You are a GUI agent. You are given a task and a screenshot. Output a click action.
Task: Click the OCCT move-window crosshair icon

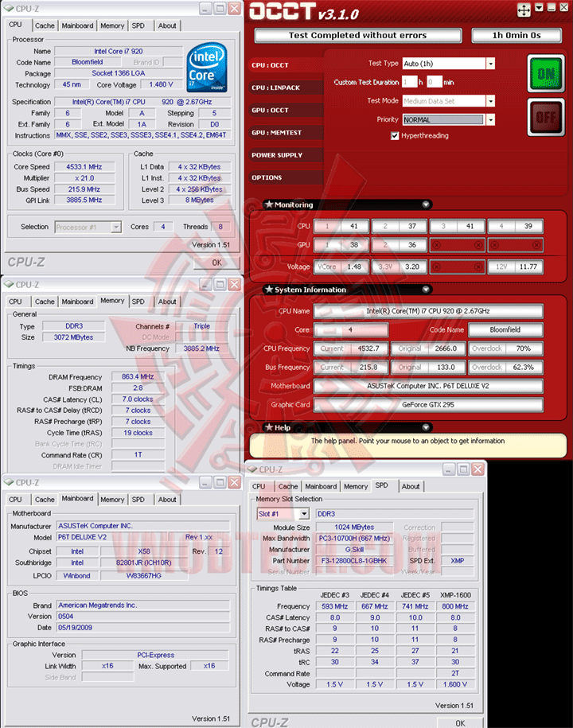pyautogui.click(x=524, y=10)
